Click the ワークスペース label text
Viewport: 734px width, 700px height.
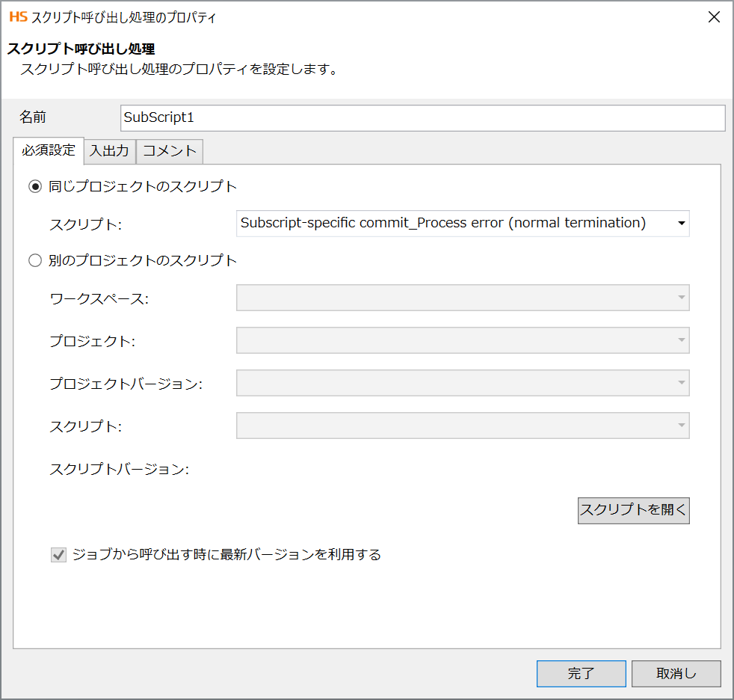(x=99, y=298)
